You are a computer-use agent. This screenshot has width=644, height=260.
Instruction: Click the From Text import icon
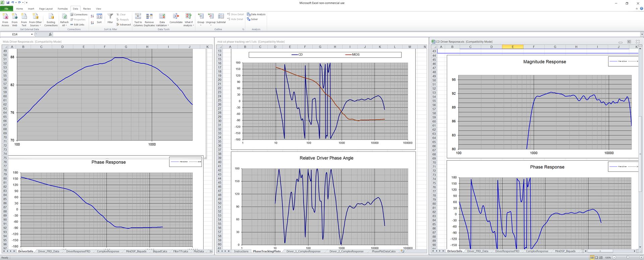click(24, 20)
